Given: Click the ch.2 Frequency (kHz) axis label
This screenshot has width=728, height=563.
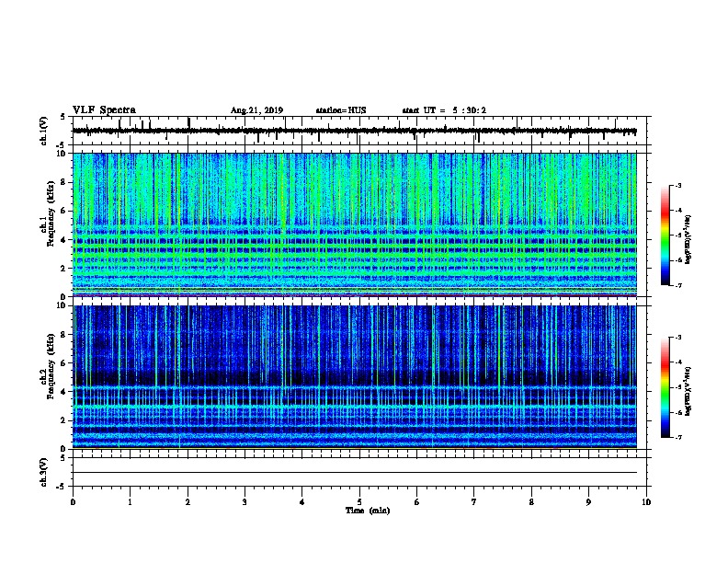Looking at the screenshot, I should (x=47, y=366).
